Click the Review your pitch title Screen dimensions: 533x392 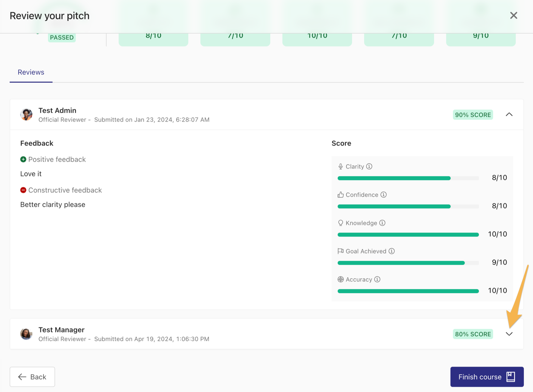coord(50,15)
